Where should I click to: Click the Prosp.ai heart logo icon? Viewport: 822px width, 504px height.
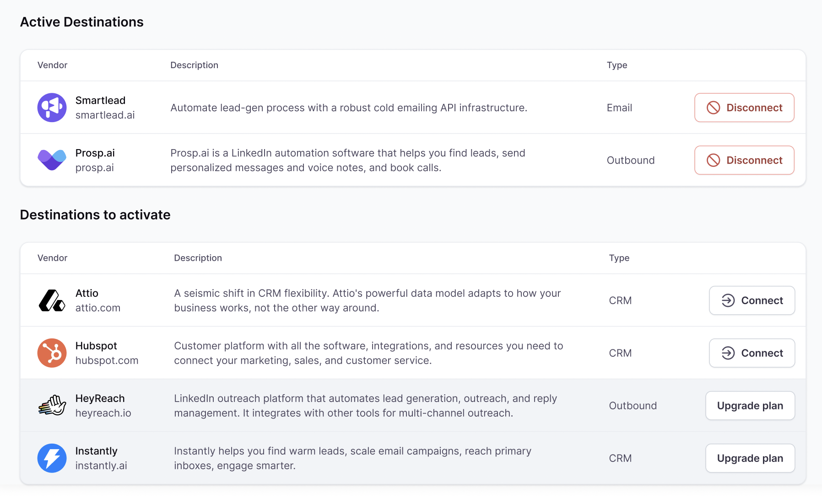point(52,160)
